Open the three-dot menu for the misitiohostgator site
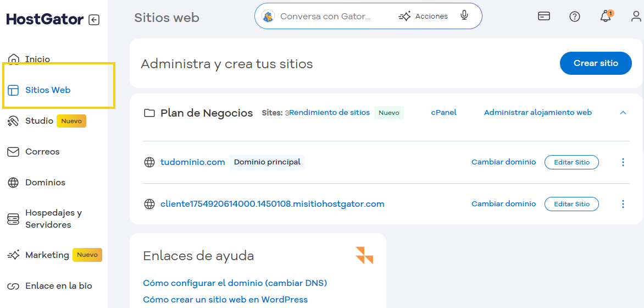644x308 pixels. 623,204
